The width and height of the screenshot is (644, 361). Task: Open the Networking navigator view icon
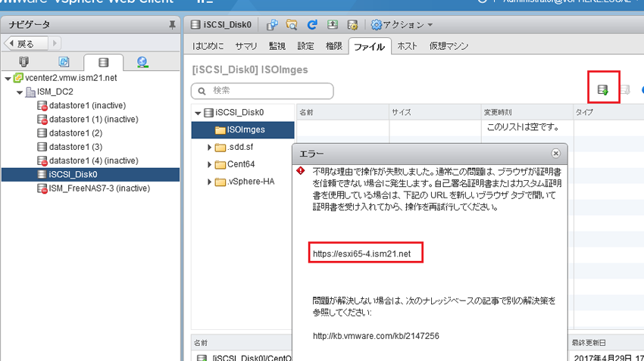point(142,62)
